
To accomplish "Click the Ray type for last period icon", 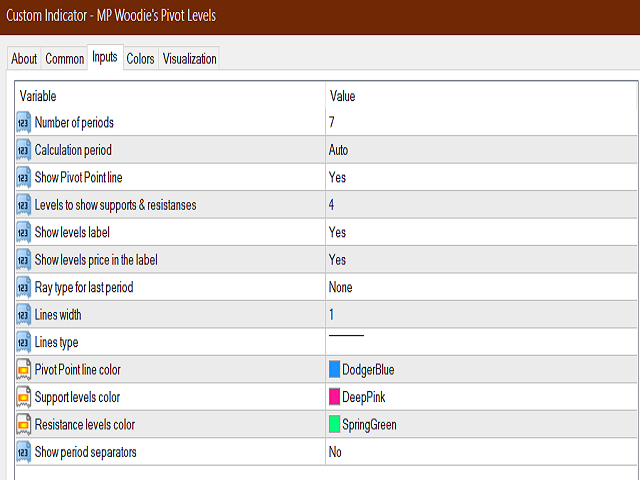I will click(24, 287).
